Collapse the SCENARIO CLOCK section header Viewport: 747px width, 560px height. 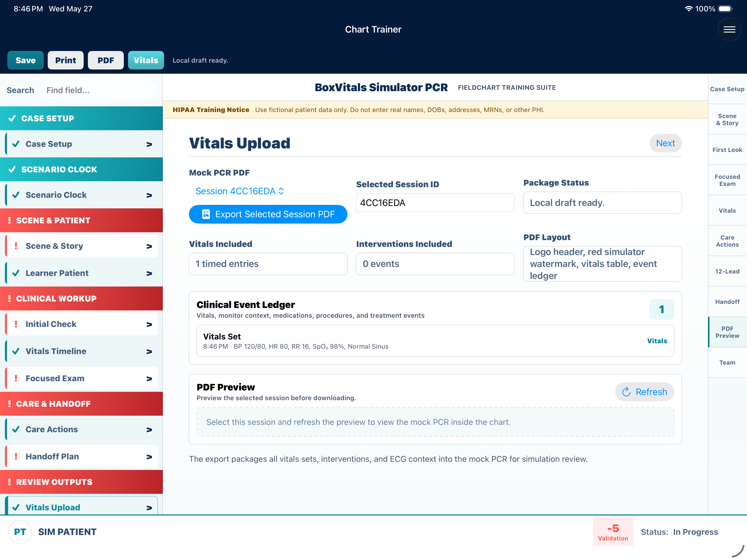(x=81, y=169)
